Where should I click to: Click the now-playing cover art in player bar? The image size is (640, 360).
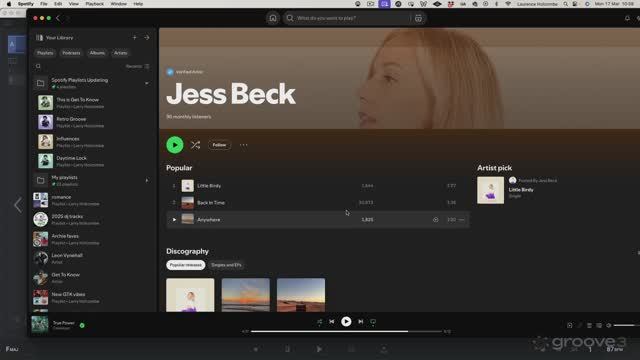(40, 325)
